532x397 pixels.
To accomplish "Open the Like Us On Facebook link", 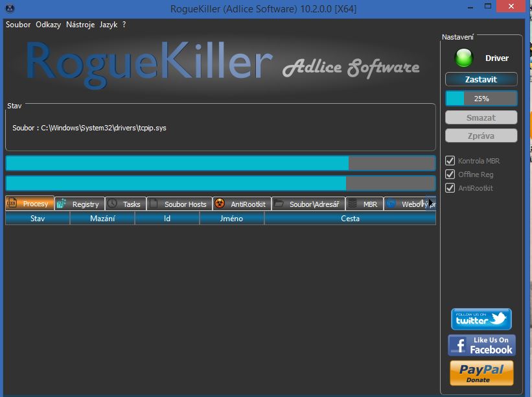I will [481, 345].
